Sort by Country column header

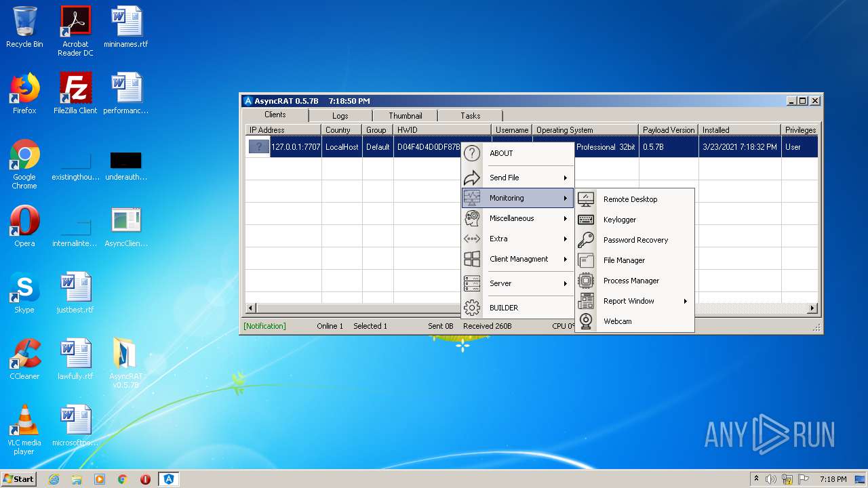click(341, 130)
